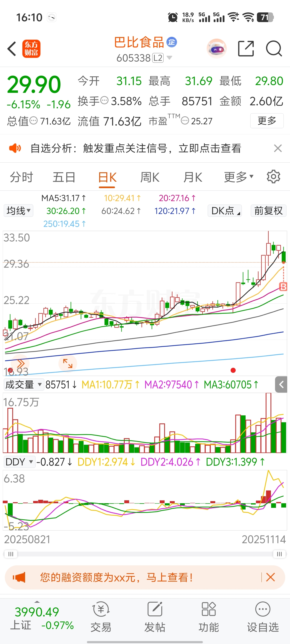Expand the DK点 selector
The image size is (290, 644).
click(225, 211)
